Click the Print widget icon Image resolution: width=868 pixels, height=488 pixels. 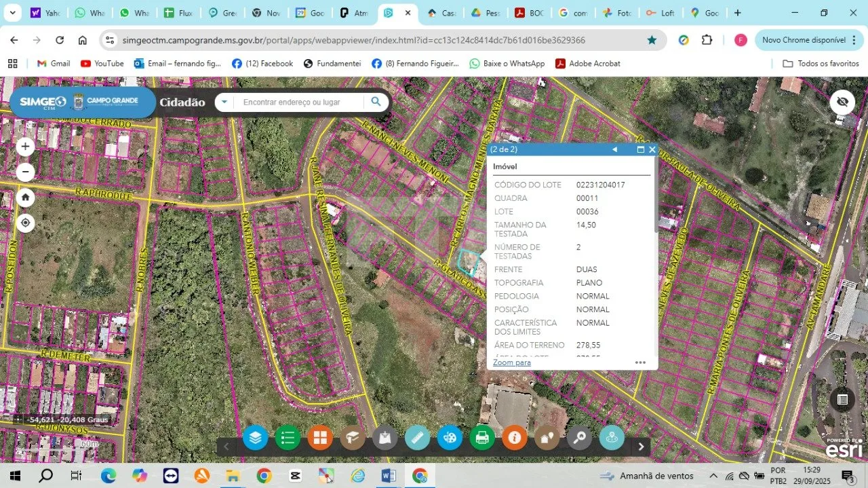482,438
